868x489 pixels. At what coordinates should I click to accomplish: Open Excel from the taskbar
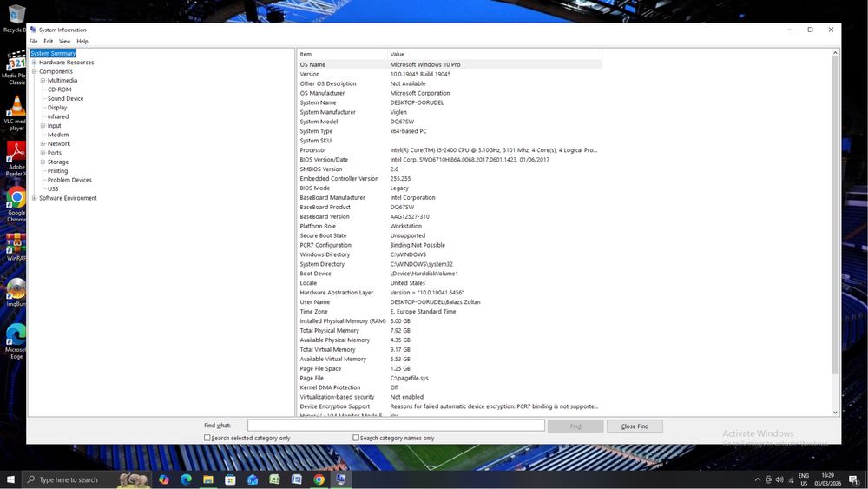[x=274, y=479]
